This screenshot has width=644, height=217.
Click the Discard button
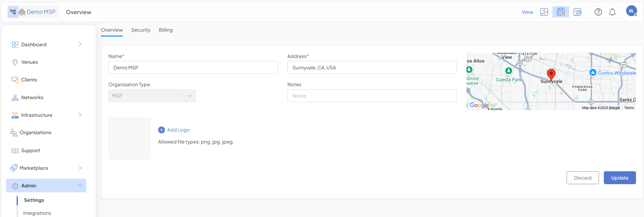pyautogui.click(x=583, y=178)
